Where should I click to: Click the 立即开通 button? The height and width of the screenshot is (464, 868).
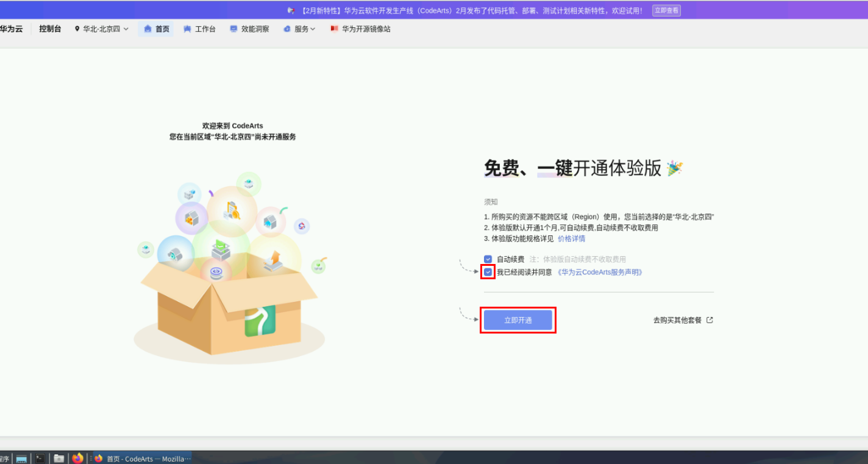click(x=518, y=320)
